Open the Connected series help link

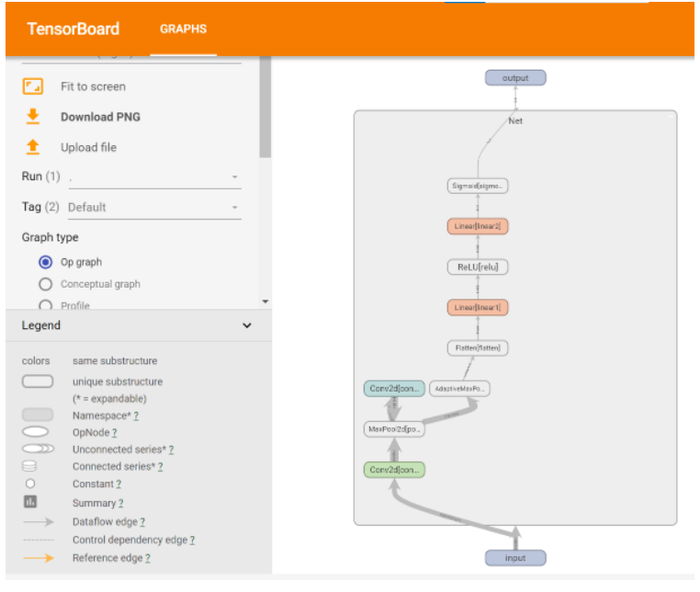point(160,467)
